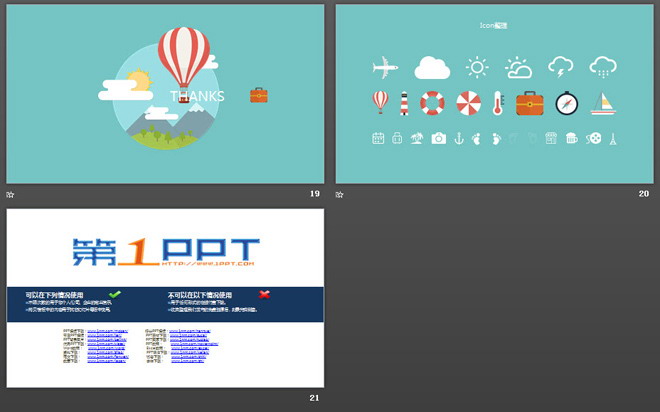Select the orange suitcase on slide 20
Image resolution: width=660 pixels, height=412 pixels.
click(530, 103)
